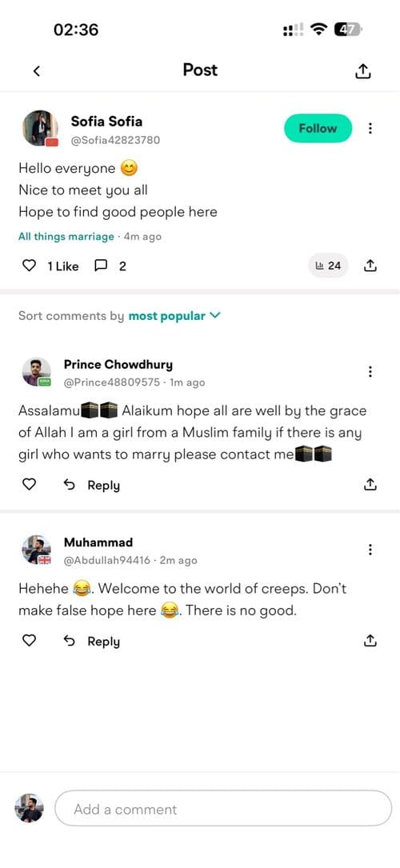Open more options for Sofia Sofia's post
The height and width of the screenshot is (868, 400).
(x=370, y=129)
